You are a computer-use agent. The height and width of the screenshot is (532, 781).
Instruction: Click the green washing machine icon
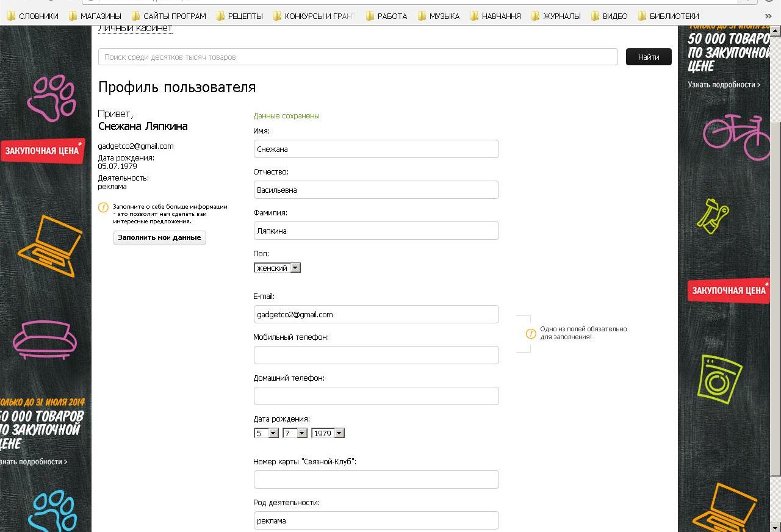point(721,379)
